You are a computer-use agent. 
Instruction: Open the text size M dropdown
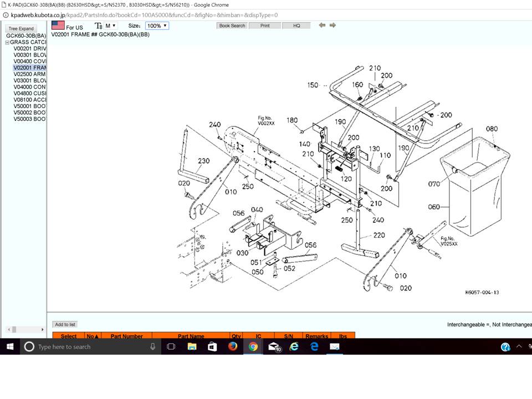click(x=110, y=26)
